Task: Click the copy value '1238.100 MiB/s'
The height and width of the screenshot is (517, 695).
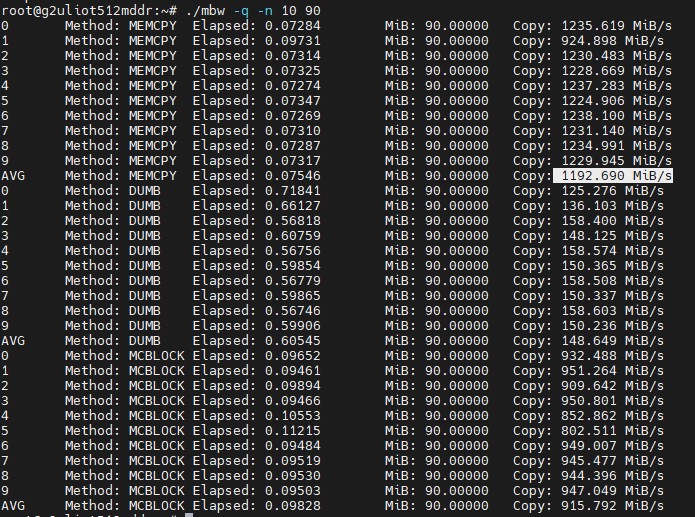Action: click(x=617, y=116)
